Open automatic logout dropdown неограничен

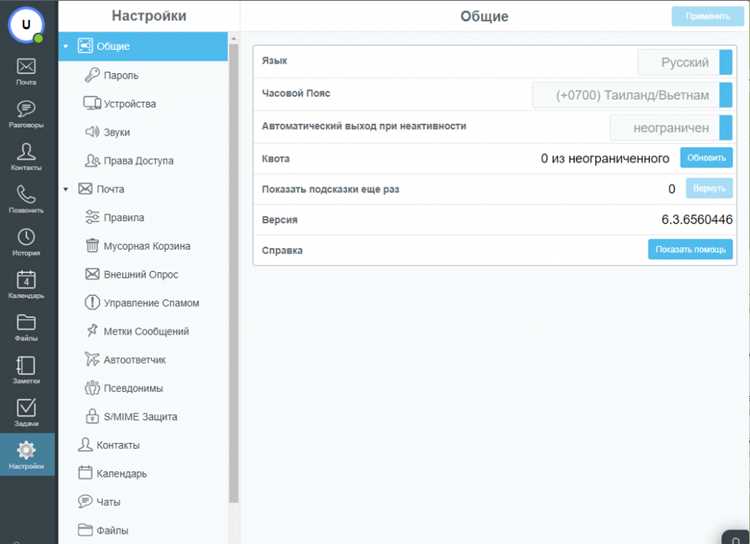(x=671, y=128)
